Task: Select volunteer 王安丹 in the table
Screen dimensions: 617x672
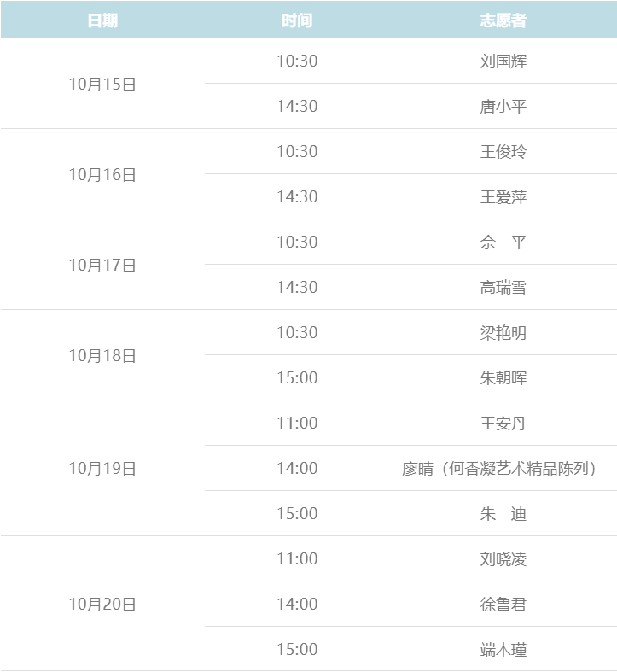Action: click(x=503, y=424)
